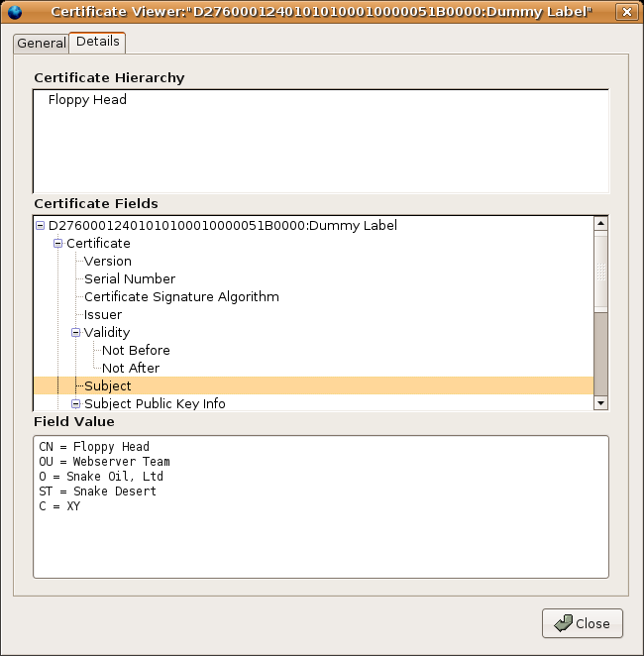Select the Details tab

pyautogui.click(x=97, y=42)
